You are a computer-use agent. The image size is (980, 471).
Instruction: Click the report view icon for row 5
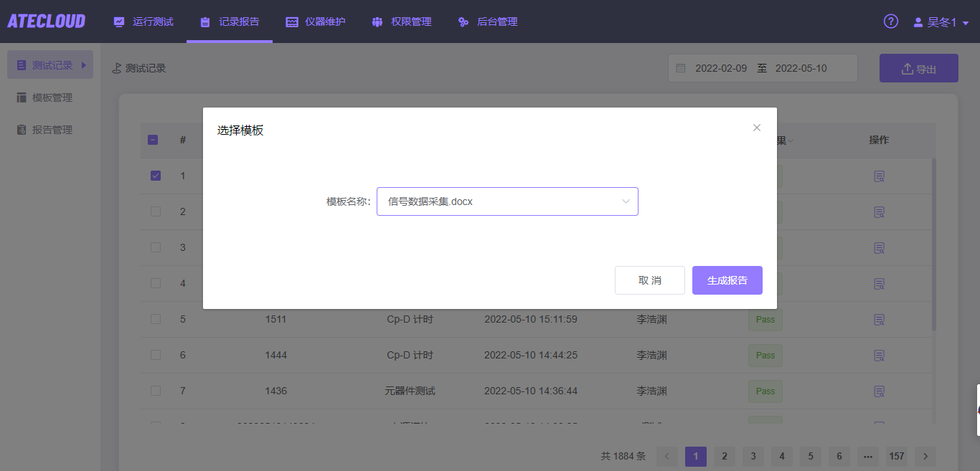point(879,319)
